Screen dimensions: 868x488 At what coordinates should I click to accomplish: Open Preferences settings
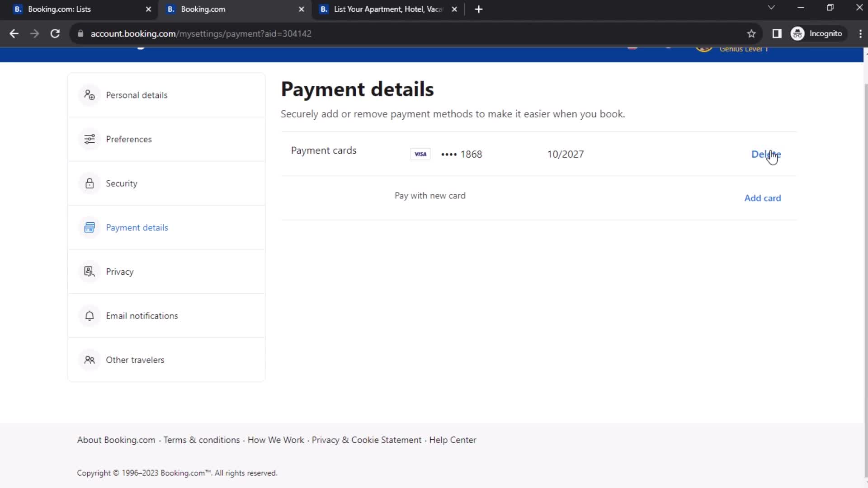point(166,139)
